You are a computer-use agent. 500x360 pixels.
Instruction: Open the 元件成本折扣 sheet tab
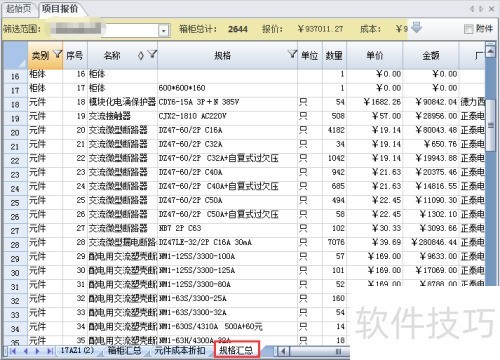pyautogui.click(x=180, y=350)
